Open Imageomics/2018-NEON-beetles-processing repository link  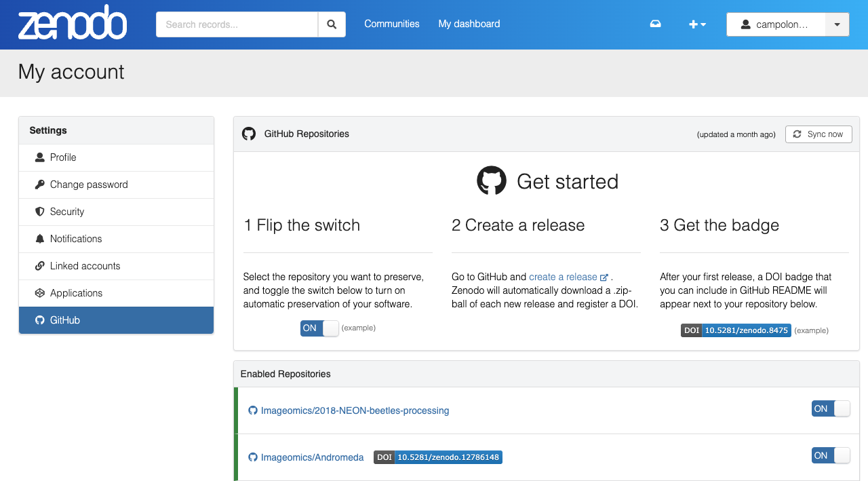[x=355, y=410]
